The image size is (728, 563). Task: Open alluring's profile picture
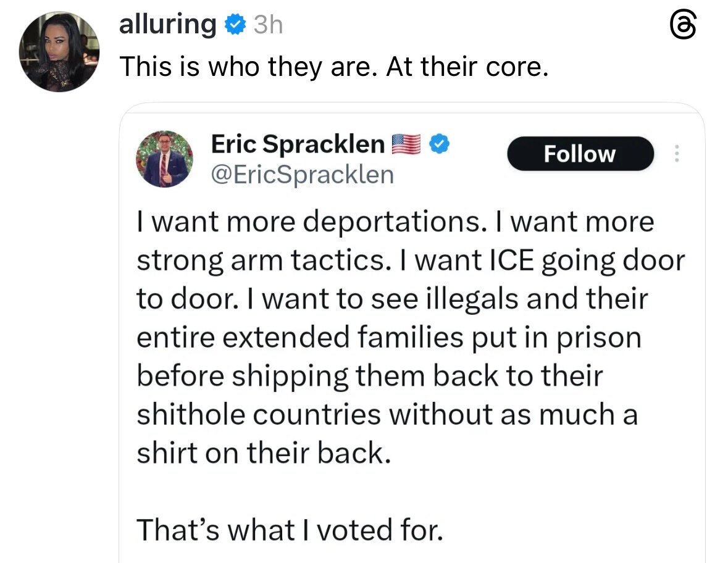pyautogui.click(x=59, y=52)
